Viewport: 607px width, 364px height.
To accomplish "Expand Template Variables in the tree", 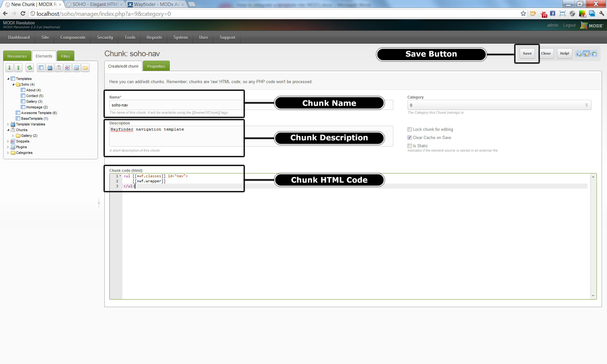I will coord(8,124).
